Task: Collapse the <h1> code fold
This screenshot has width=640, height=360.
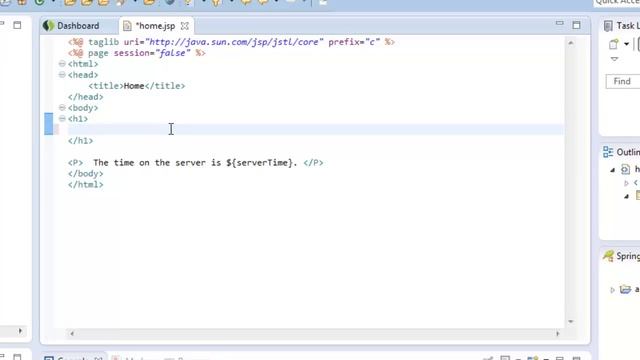Action: pos(62,119)
